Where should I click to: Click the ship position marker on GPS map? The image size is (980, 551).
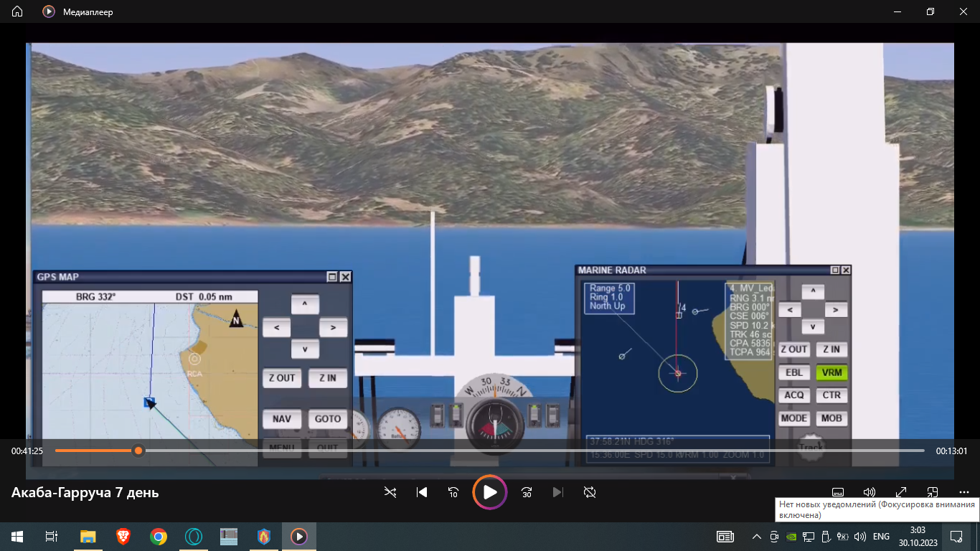pyautogui.click(x=149, y=402)
